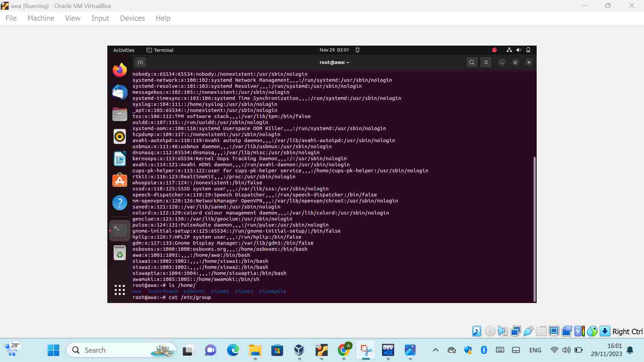Open the weather widget showing 28°
This screenshot has height=362, width=644.
click(12, 349)
